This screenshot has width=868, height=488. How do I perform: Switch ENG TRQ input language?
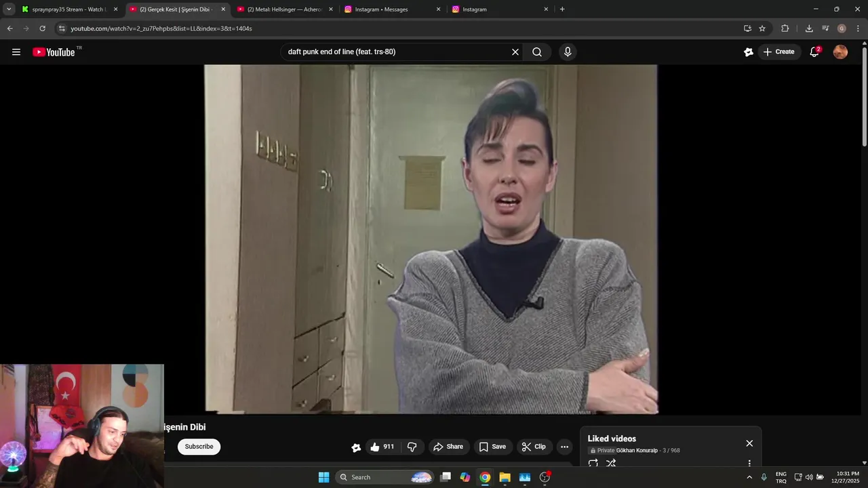(x=781, y=477)
